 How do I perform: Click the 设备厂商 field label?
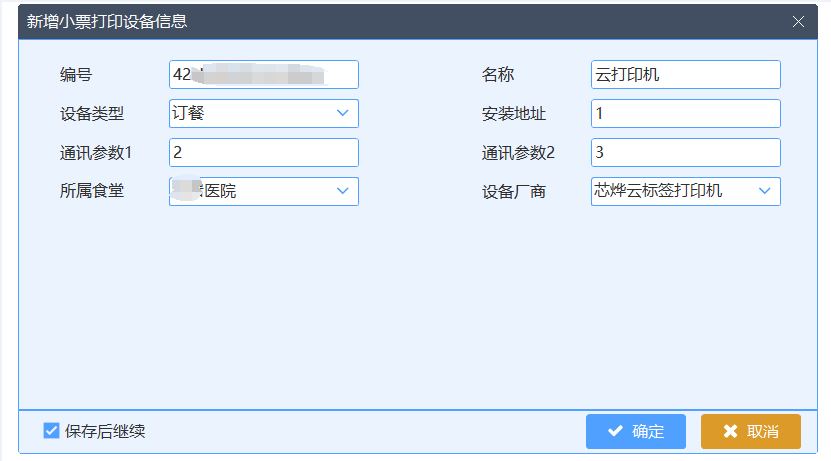pos(514,191)
